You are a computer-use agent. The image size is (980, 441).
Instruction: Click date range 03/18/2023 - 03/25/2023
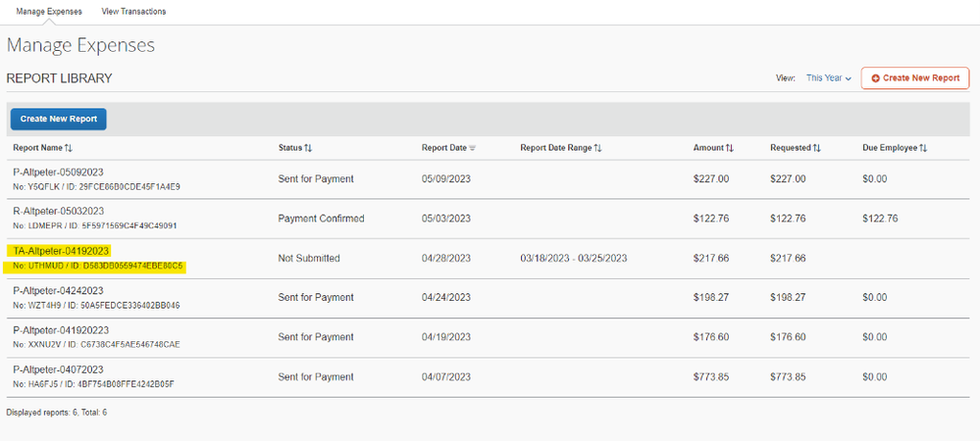(573, 258)
